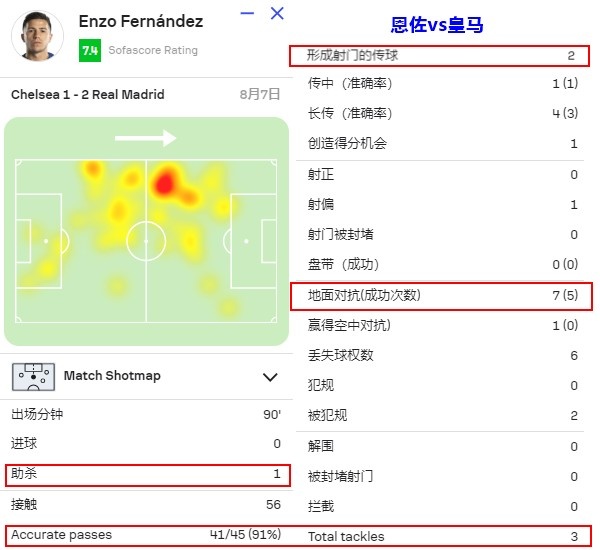The height and width of the screenshot is (550, 600).
Task: Click the 助杀 assists row
Action: [x=148, y=475]
